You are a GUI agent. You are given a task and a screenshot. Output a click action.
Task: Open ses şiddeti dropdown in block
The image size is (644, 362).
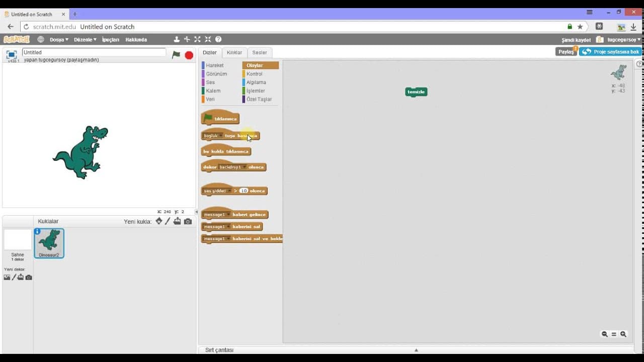tap(229, 191)
